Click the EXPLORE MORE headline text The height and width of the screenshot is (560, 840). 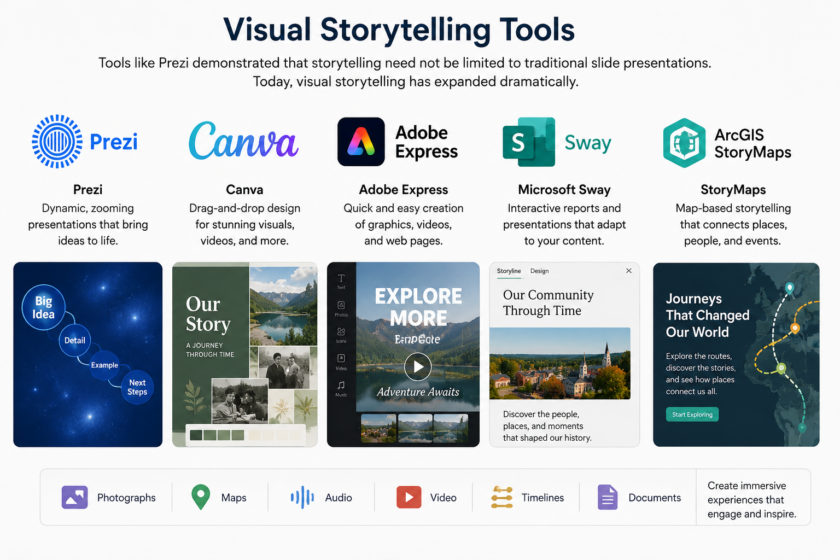pos(418,307)
